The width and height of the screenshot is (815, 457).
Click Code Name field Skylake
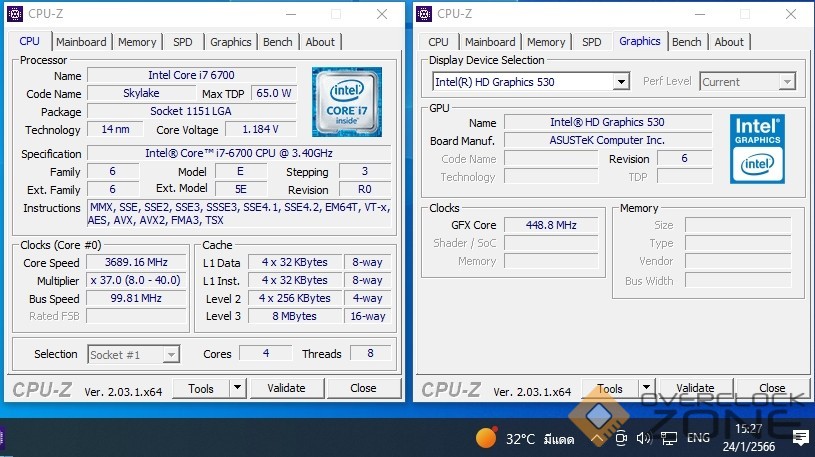[141, 94]
